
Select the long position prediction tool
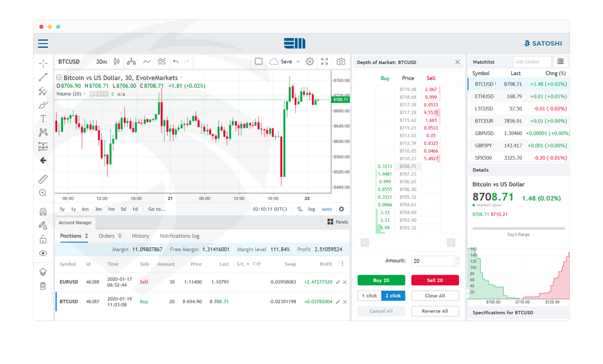(x=43, y=146)
